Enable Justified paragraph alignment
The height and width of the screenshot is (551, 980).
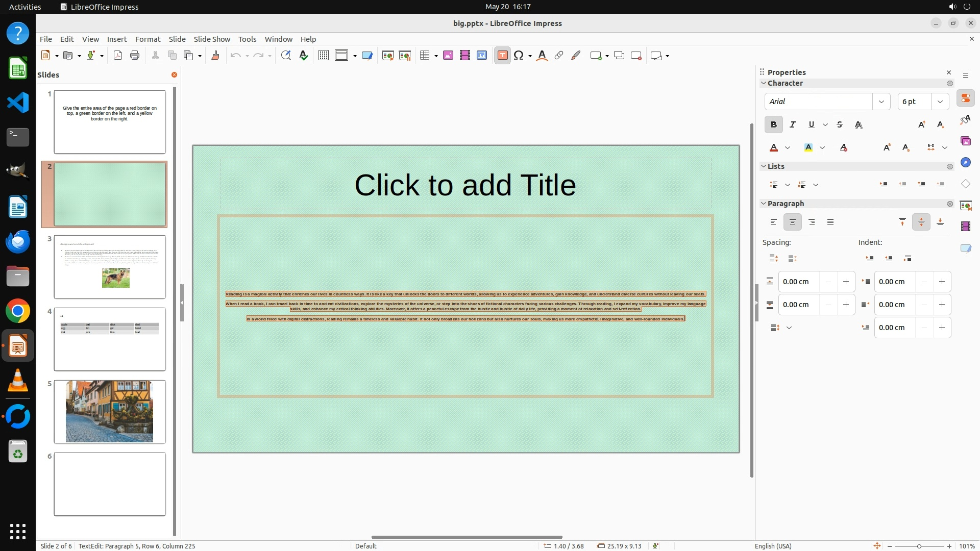(830, 222)
